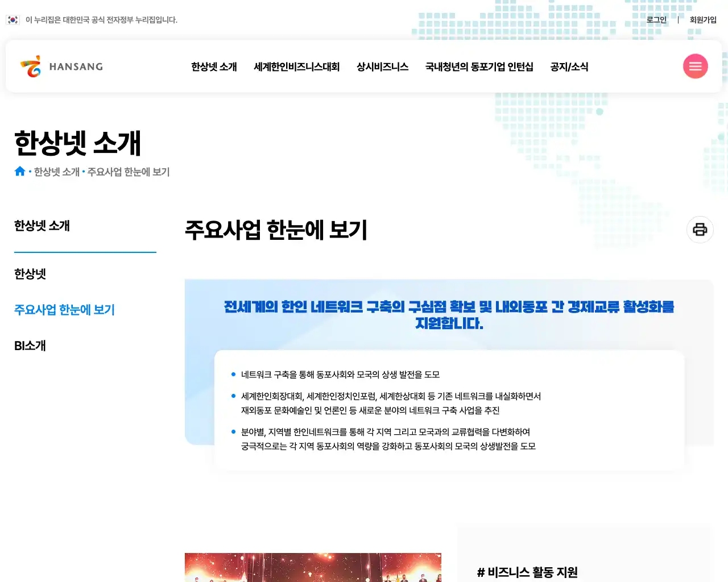This screenshot has height=582, width=728.
Task: Click the HANSANG logo
Action: pyautogui.click(x=61, y=66)
